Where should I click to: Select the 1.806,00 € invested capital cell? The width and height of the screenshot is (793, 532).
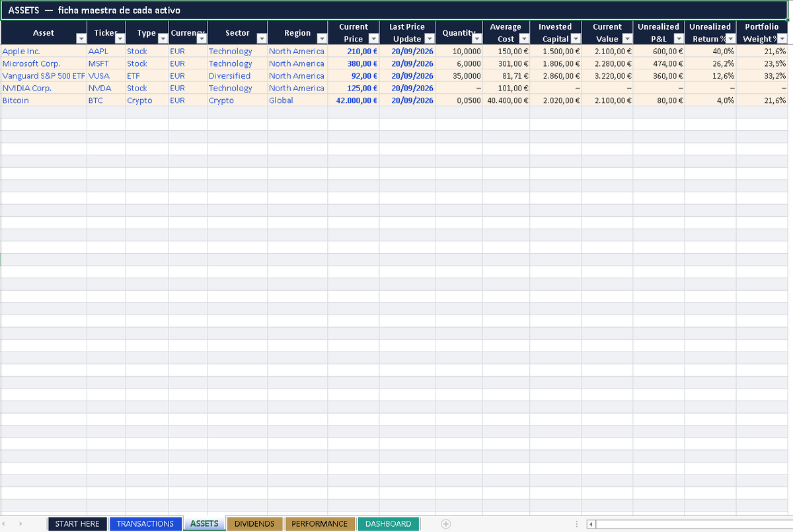click(x=556, y=63)
